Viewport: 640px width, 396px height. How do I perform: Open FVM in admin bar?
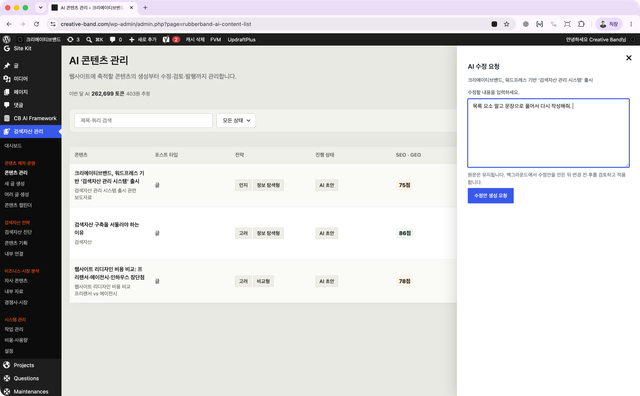tap(216, 40)
